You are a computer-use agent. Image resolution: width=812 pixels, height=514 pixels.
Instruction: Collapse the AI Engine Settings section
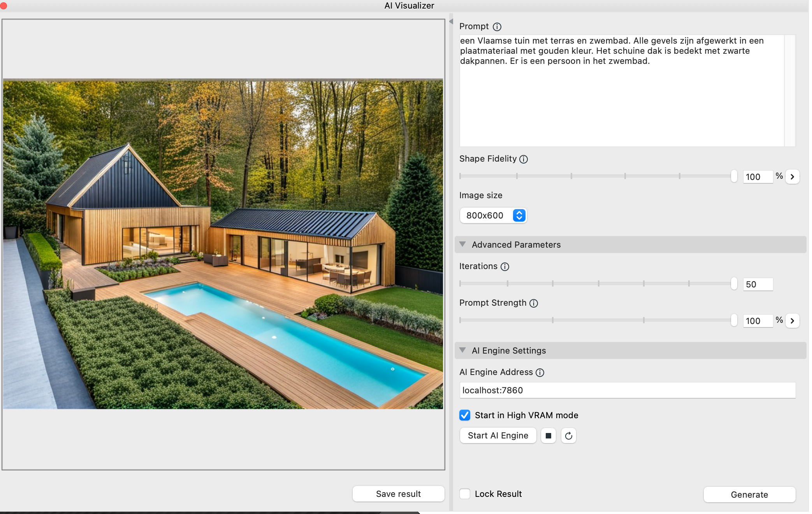pos(462,350)
